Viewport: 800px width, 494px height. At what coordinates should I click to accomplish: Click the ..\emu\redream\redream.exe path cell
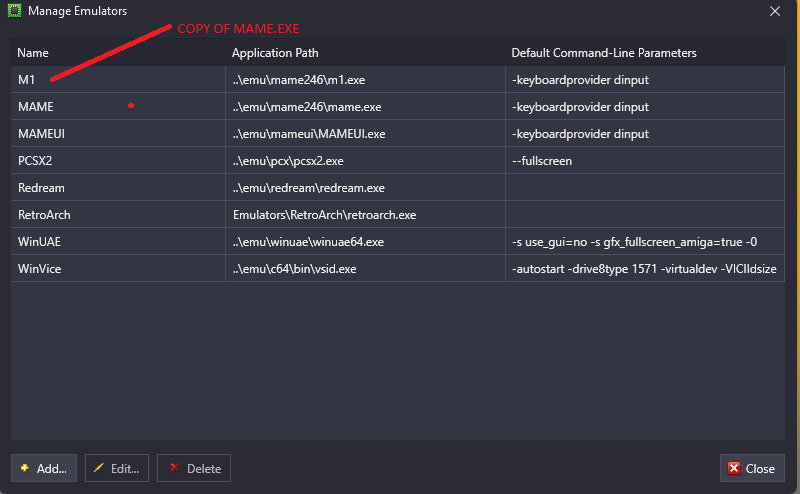click(x=365, y=188)
